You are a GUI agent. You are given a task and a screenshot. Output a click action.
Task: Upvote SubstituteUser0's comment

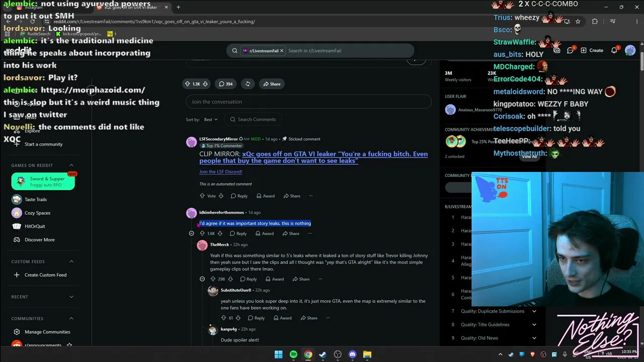224,318
